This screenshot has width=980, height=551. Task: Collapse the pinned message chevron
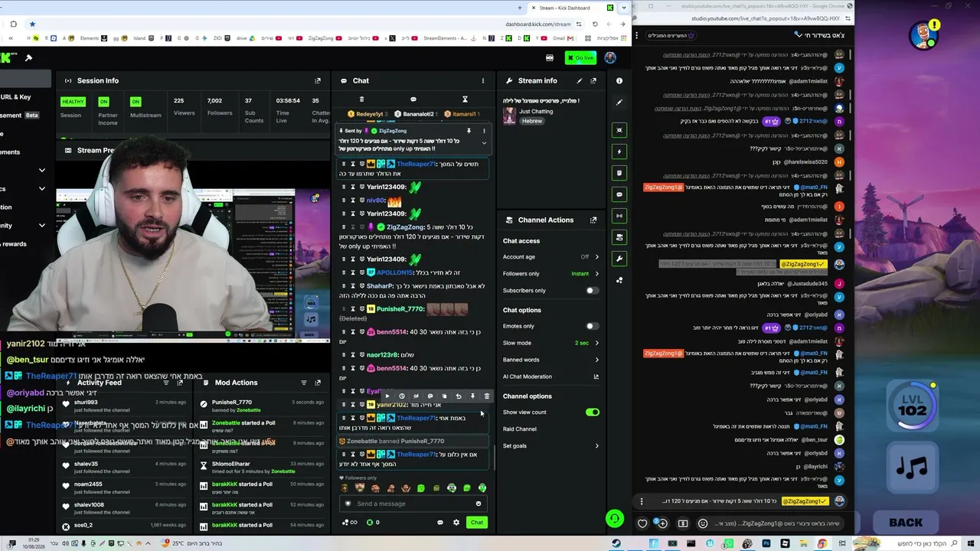tap(484, 143)
